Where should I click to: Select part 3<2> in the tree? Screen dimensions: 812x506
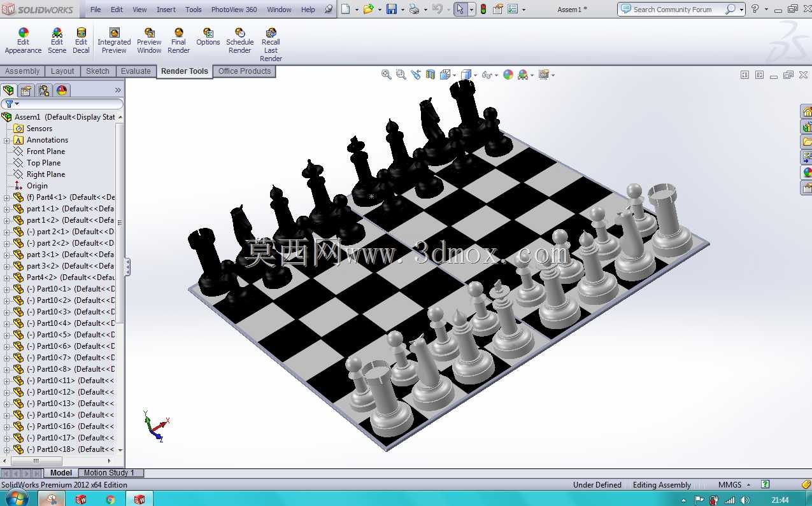click(x=70, y=266)
